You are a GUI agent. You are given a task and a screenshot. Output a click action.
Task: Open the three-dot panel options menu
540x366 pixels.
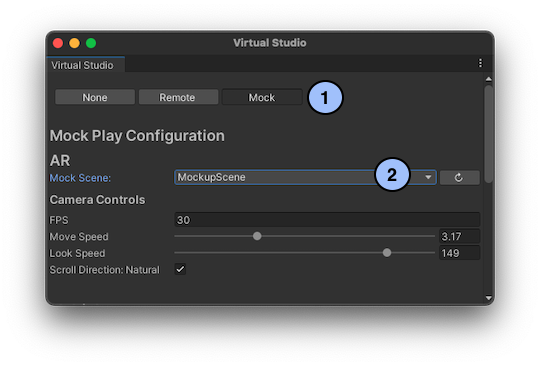click(x=480, y=63)
